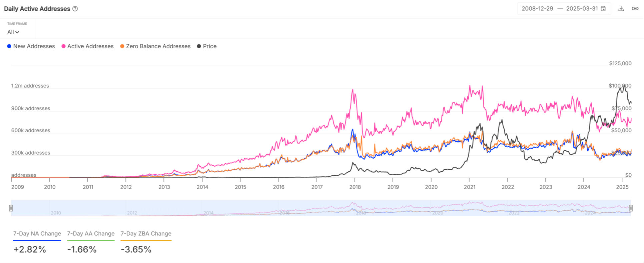Click the pink Active Addresses legend dot
This screenshot has width=644, height=263.
coord(63,46)
